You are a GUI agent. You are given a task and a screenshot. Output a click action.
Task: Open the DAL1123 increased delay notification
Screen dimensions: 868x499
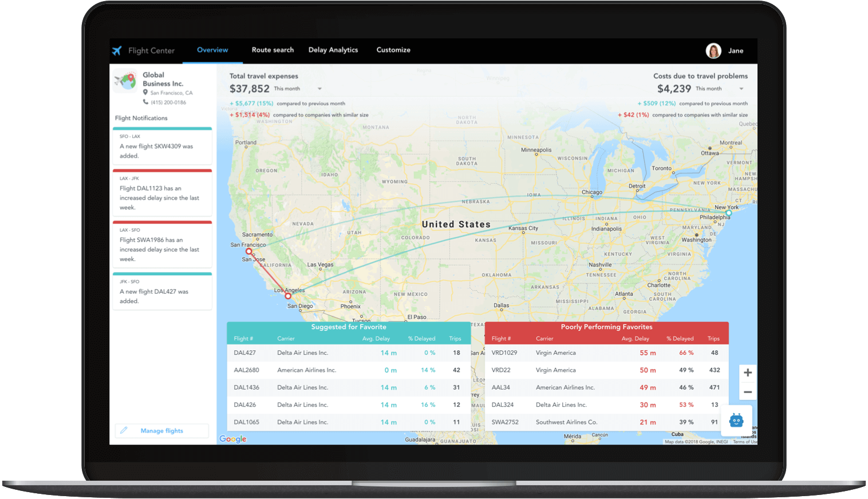[162, 193]
